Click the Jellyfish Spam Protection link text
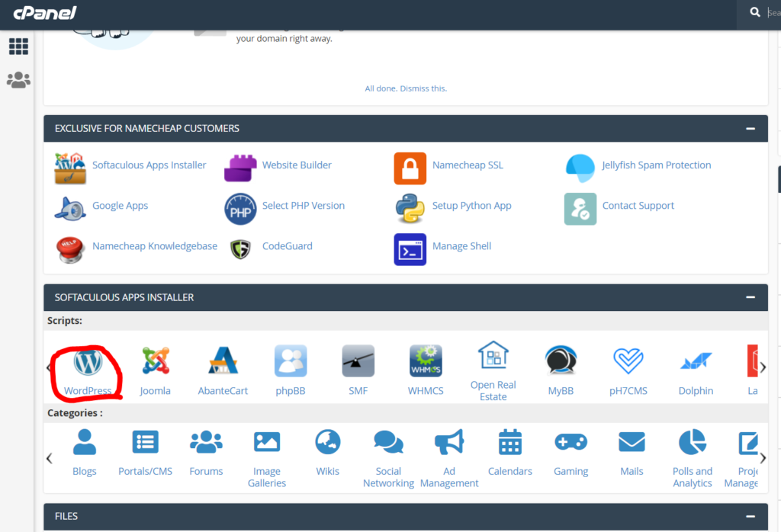This screenshot has width=781, height=532. (x=657, y=165)
